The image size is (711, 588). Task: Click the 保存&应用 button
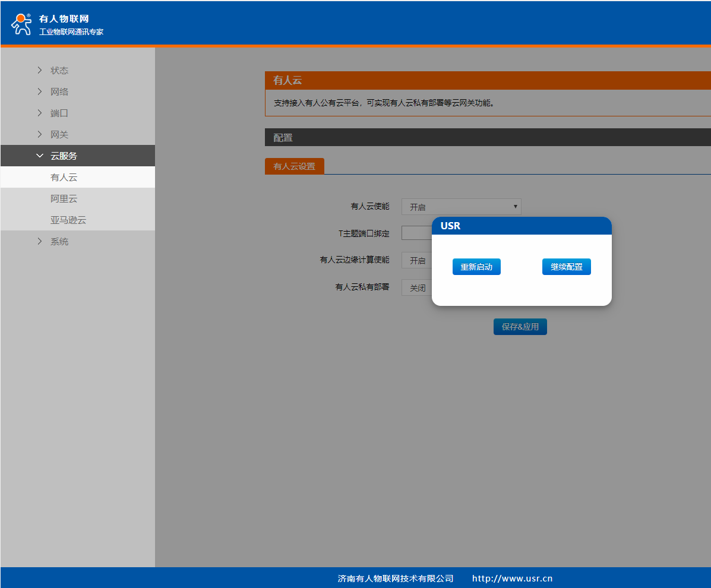(520, 327)
